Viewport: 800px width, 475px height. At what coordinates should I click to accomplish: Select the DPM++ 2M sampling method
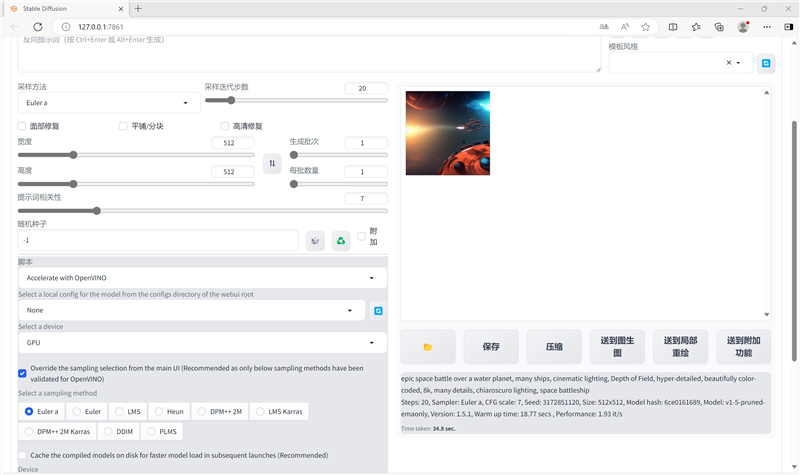[x=220, y=412]
